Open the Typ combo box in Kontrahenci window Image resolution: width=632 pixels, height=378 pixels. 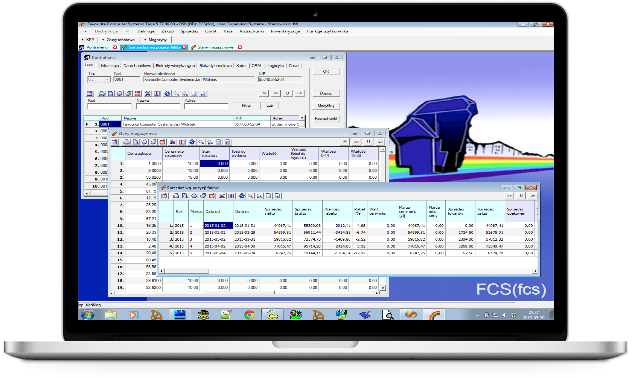coord(99,80)
